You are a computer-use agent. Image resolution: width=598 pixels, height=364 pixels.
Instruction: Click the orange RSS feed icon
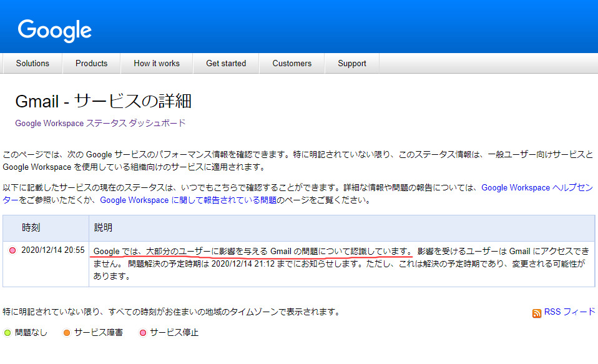tap(537, 313)
